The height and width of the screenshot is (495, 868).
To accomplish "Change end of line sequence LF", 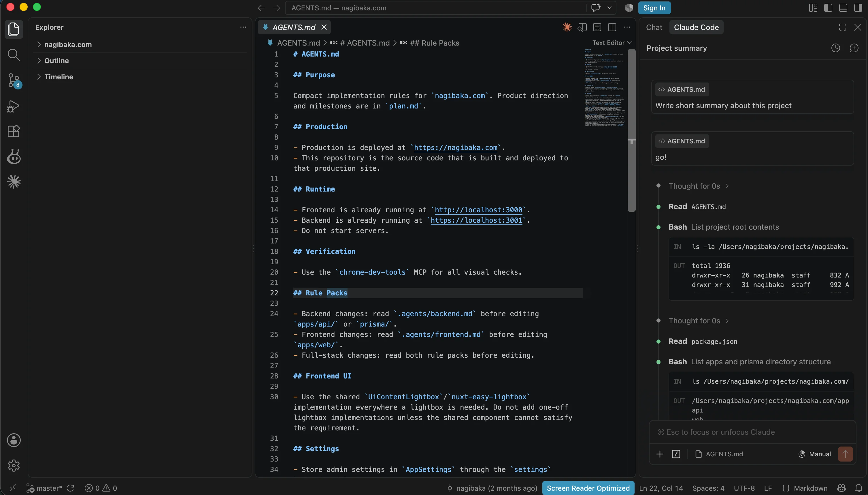I will point(768,488).
